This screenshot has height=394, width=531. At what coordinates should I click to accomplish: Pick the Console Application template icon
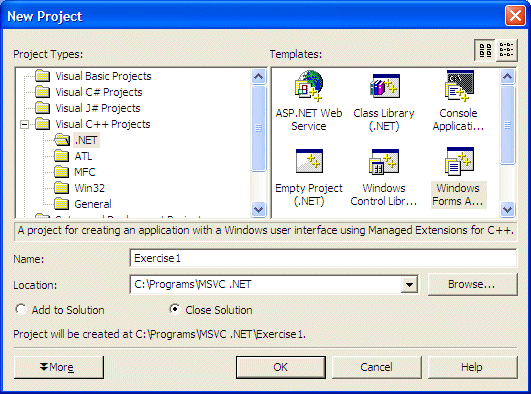point(460,86)
